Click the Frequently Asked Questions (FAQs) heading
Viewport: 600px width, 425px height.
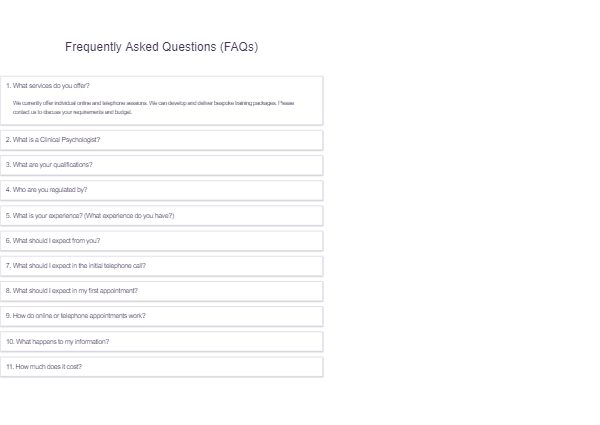point(161,47)
